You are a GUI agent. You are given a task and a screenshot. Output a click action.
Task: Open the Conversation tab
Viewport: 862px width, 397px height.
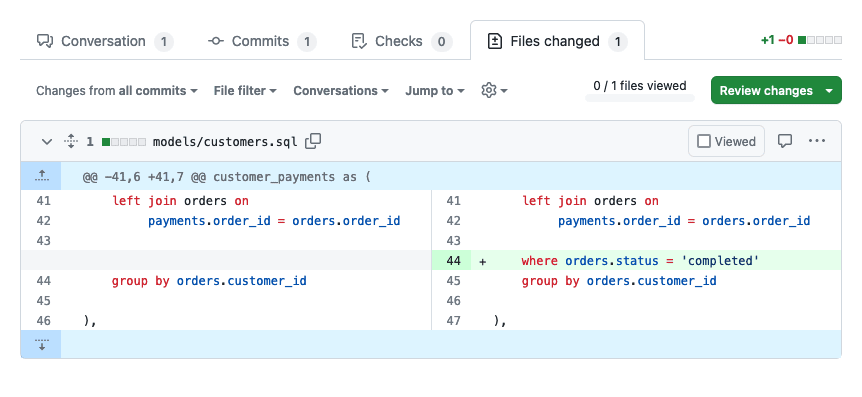(105, 41)
